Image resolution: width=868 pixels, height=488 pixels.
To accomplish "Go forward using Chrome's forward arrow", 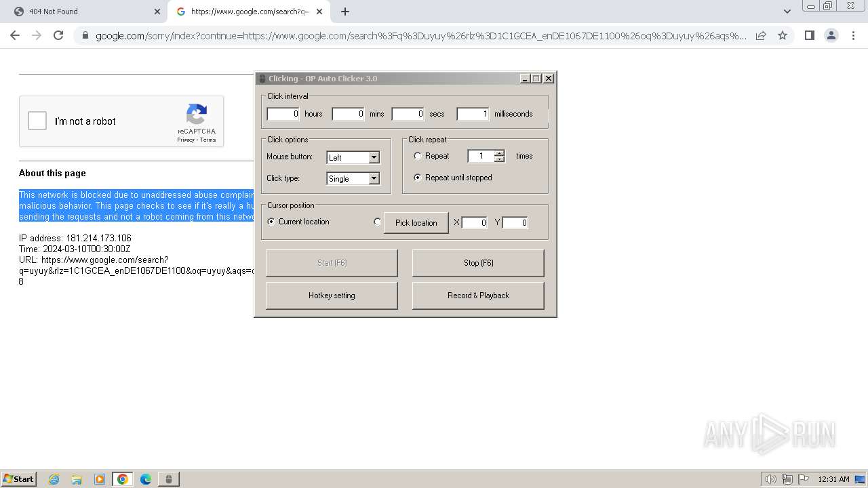I will click(37, 35).
